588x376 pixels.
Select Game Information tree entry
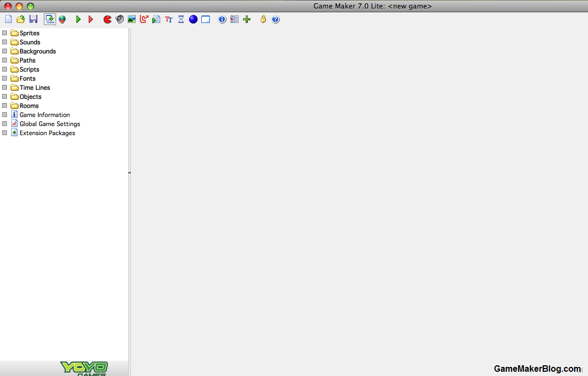(x=45, y=115)
